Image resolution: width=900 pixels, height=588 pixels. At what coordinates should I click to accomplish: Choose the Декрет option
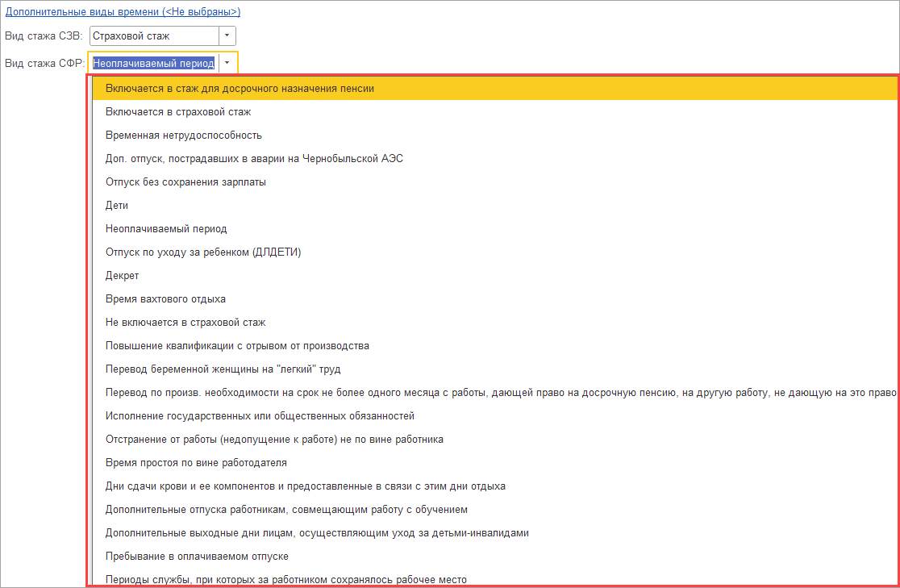(x=495, y=276)
